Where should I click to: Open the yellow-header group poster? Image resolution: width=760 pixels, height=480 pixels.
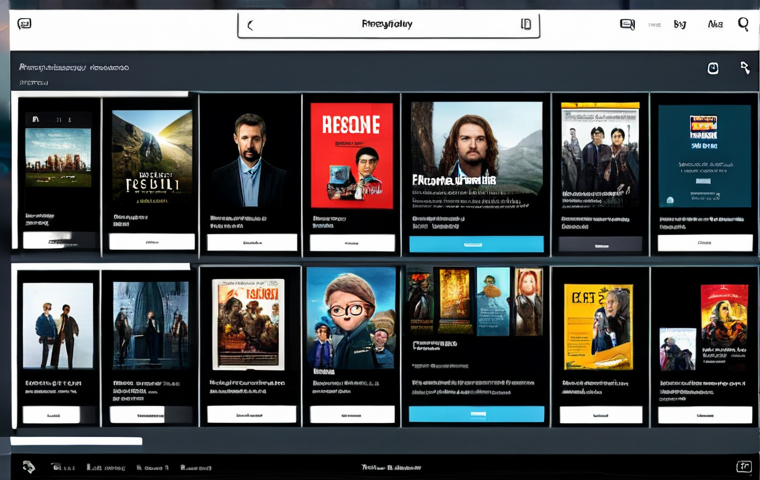tap(600, 154)
